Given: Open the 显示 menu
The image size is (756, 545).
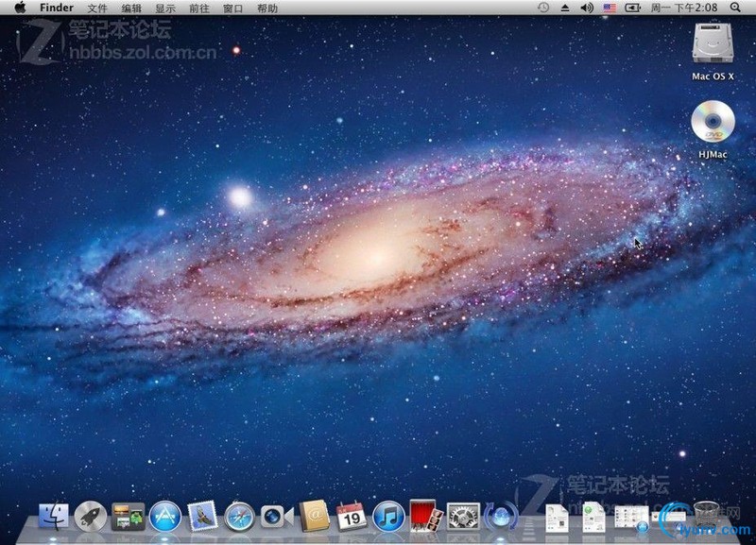Looking at the screenshot, I should pos(165,9).
